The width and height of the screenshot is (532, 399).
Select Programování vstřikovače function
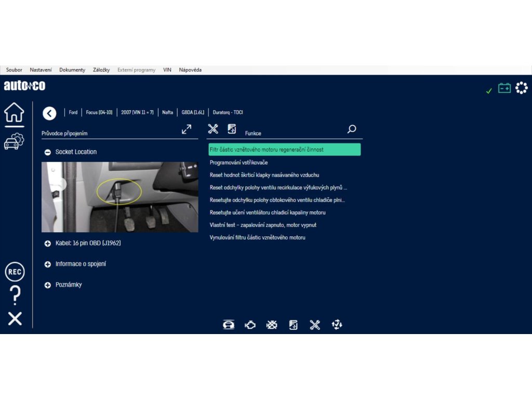point(238,163)
